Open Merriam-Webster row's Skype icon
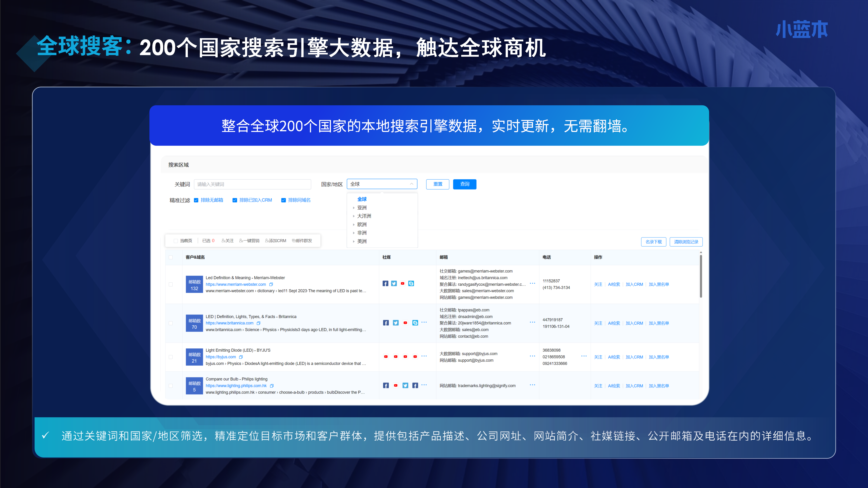 411,284
